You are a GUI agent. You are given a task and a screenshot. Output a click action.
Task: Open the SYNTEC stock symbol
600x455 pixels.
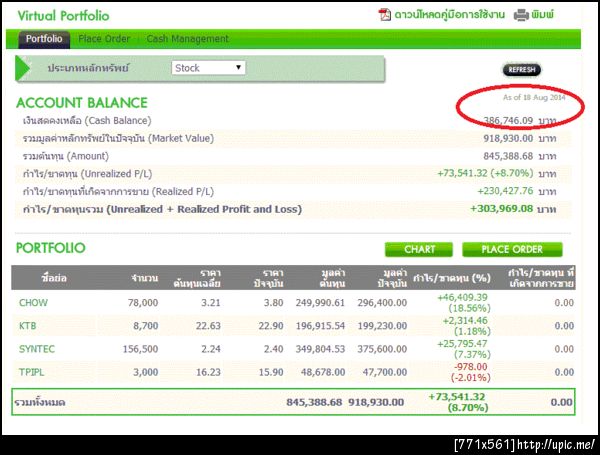[x=37, y=349]
